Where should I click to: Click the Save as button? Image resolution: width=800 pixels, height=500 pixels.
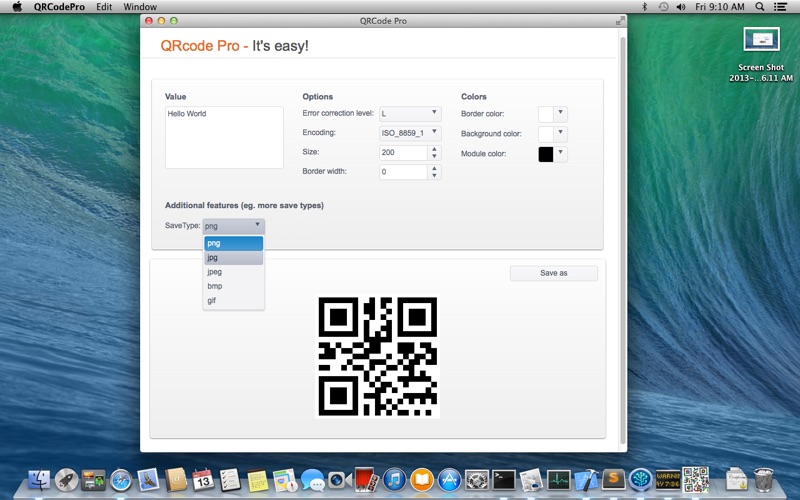[554, 273]
